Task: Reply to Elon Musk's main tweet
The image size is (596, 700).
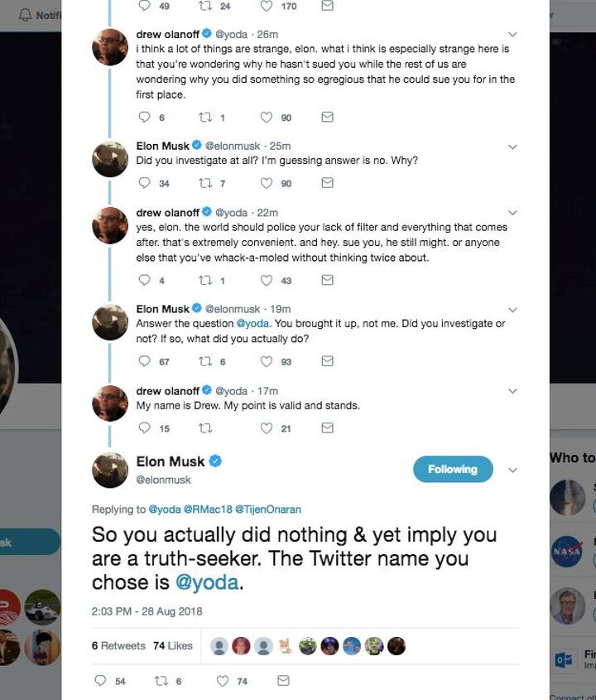Action: (100, 680)
